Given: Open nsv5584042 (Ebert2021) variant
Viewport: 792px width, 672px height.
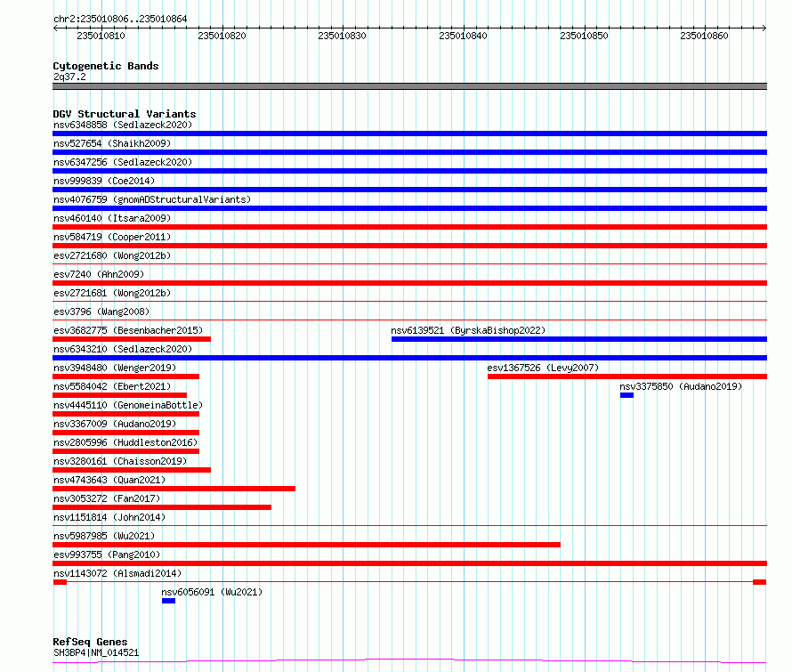Looking at the screenshot, I should 112,386.
